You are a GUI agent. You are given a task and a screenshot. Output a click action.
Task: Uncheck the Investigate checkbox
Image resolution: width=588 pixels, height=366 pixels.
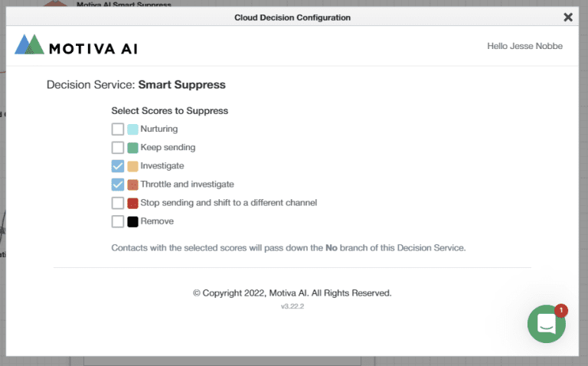pos(118,166)
